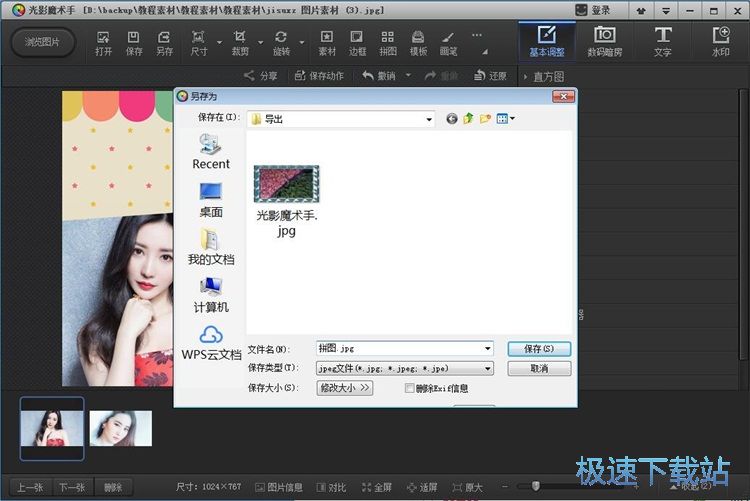Select the first thumbnail of woman in red

click(52, 428)
